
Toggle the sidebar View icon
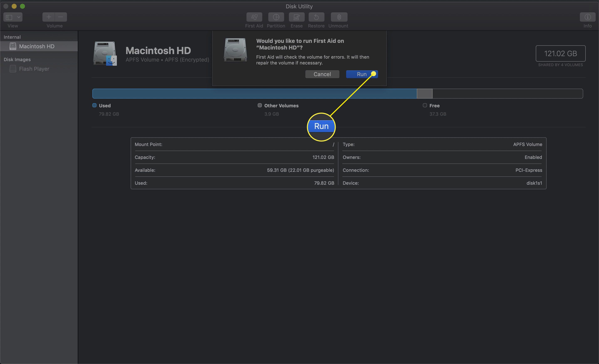pos(9,17)
